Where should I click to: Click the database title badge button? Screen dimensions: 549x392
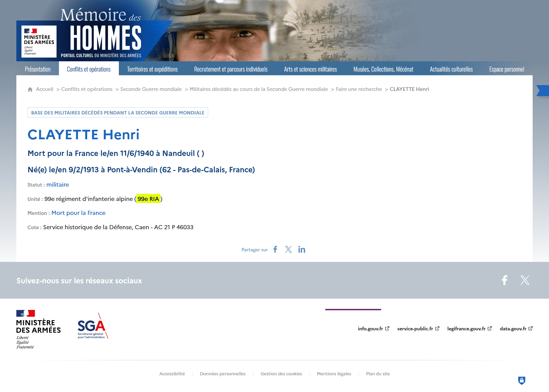coord(118,113)
